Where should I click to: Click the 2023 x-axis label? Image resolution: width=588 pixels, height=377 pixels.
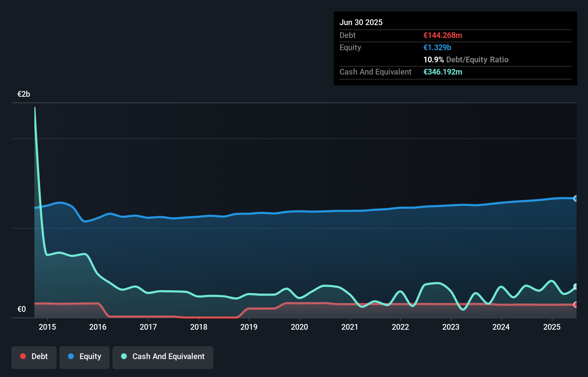[451, 327]
